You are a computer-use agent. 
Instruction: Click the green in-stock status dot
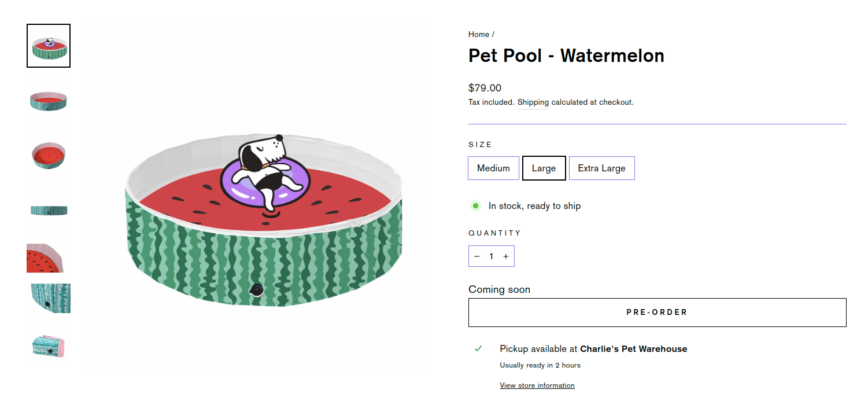[475, 205]
